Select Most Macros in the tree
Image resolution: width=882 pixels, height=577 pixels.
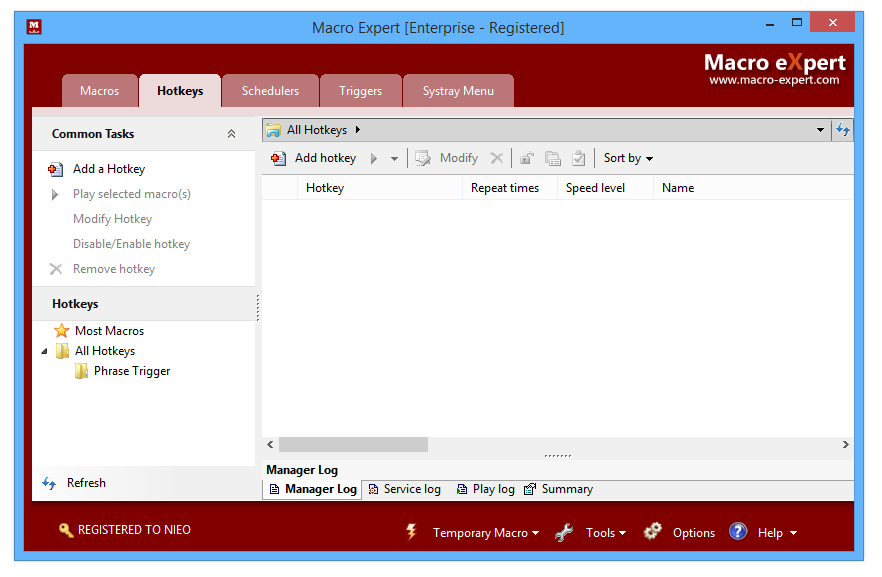pos(110,331)
